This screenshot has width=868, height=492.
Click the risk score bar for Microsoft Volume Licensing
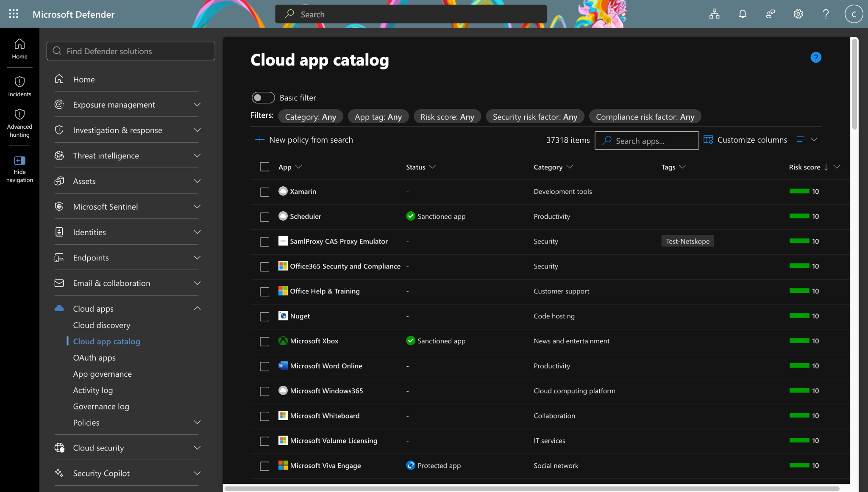pos(799,440)
